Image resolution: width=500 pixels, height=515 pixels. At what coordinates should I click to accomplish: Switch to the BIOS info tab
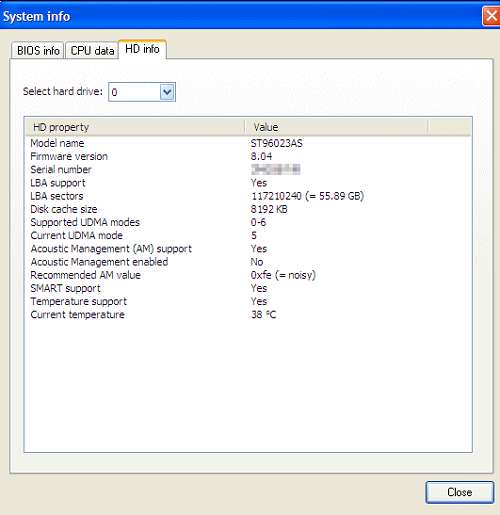click(38, 51)
